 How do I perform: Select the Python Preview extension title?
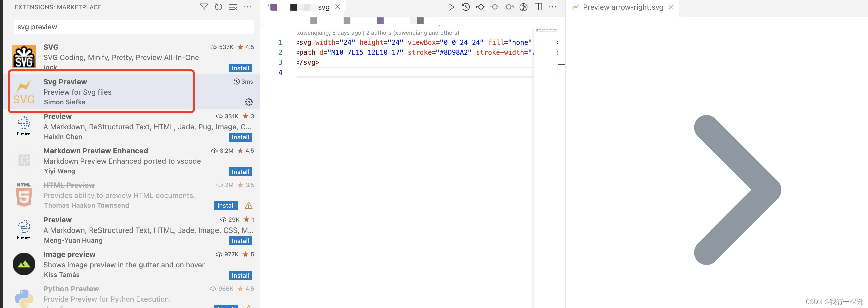pyautogui.click(x=71, y=289)
